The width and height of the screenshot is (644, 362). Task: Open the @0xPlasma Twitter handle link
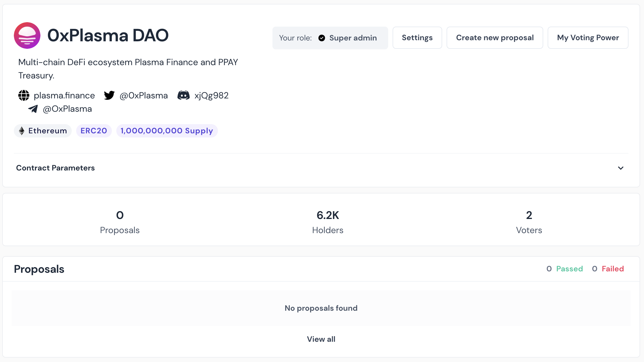(143, 95)
